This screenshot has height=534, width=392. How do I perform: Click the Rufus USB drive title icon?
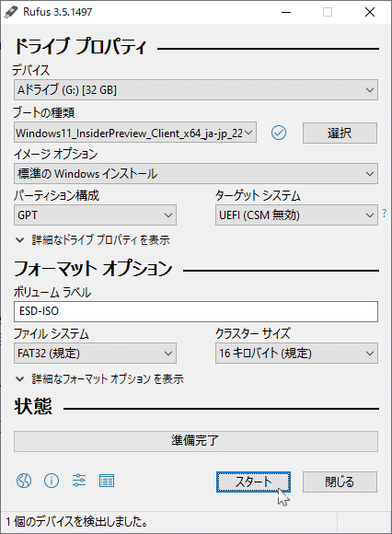click(11, 12)
